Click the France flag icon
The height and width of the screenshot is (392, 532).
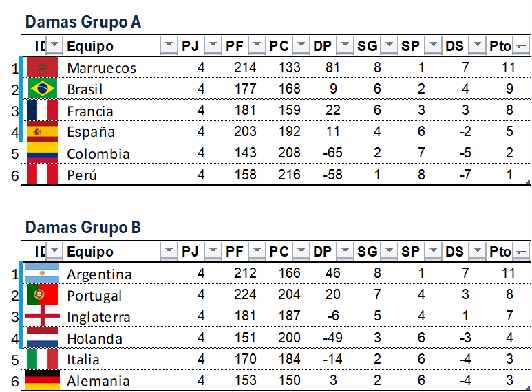[42, 110]
